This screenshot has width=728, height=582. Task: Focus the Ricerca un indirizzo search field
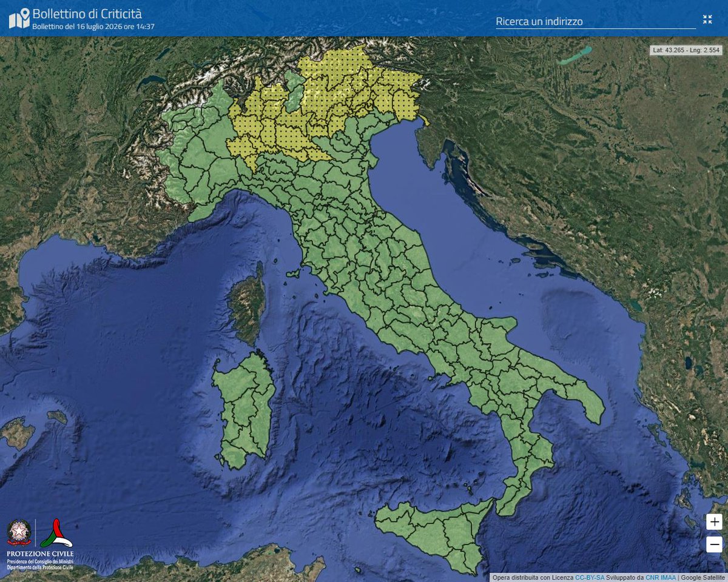(x=596, y=21)
